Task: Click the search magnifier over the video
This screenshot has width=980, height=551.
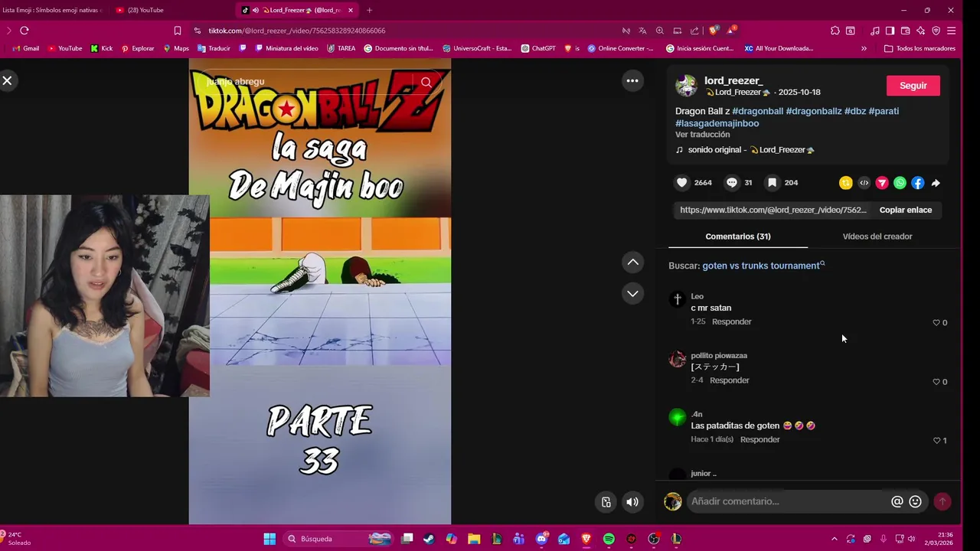Action: pos(426,82)
